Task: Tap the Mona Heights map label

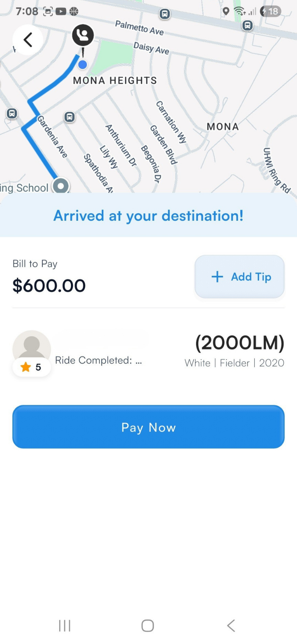Action: (115, 80)
